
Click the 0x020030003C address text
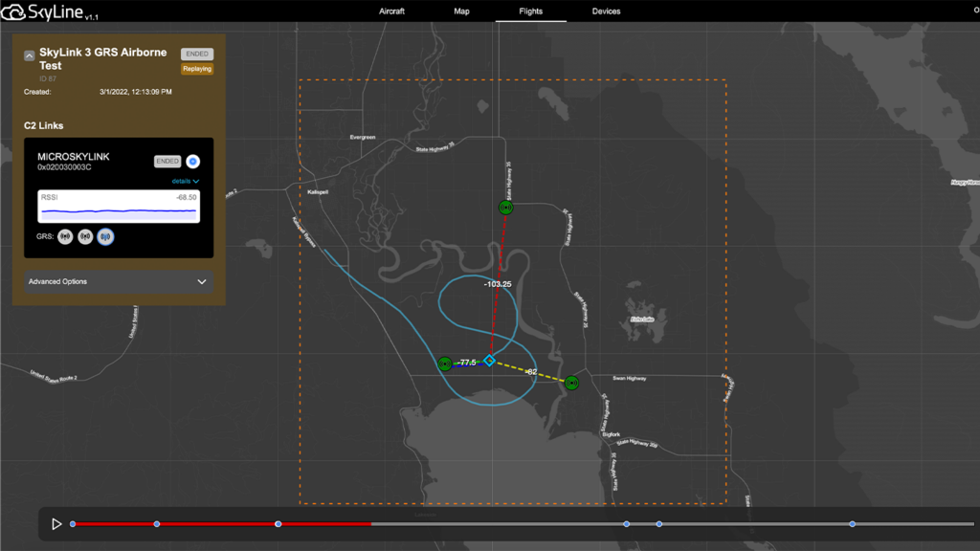pos(64,167)
